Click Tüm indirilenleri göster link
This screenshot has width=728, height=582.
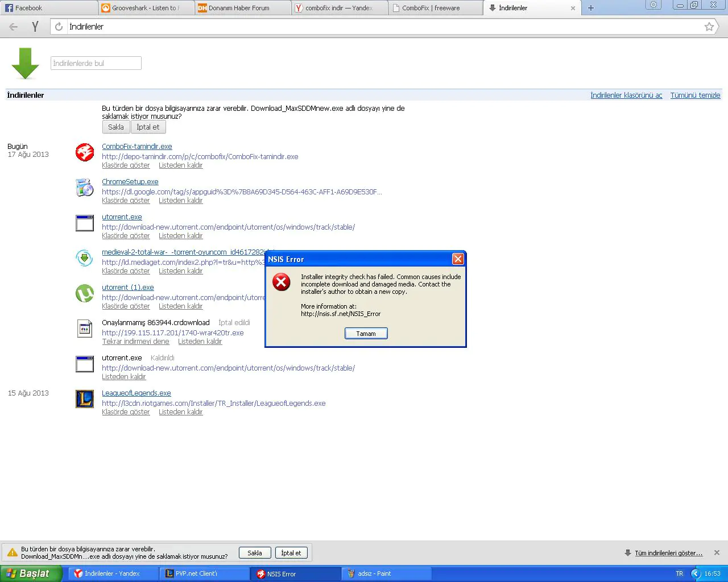click(668, 553)
